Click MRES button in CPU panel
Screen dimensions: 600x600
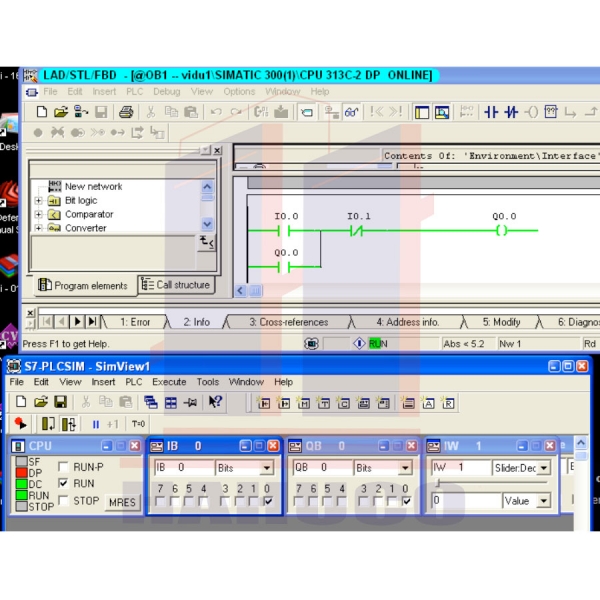(x=122, y=502)
